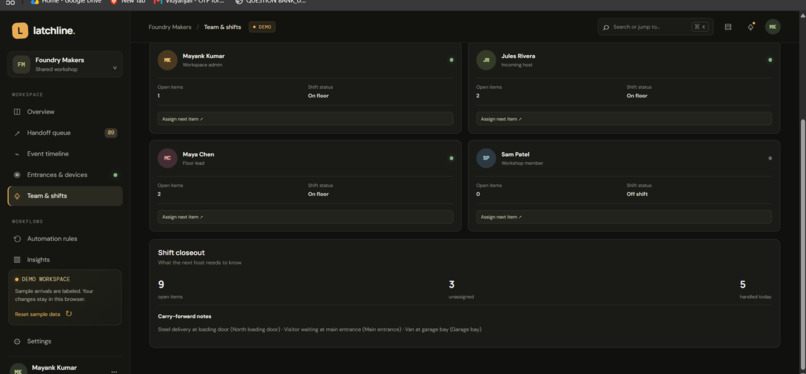Click Maya Chen's MC avatar

(167, 158)
